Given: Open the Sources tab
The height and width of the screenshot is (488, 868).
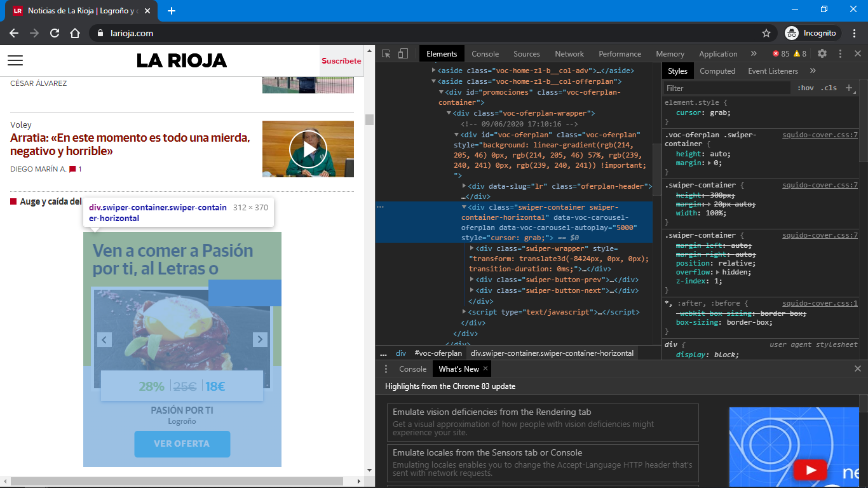Looking at the screenshot, I should 527,54.
